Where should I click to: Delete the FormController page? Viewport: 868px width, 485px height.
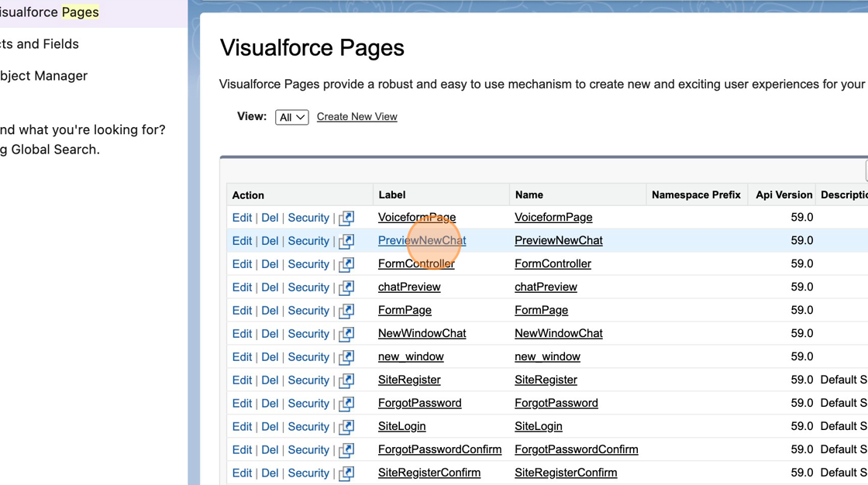[x=270, y=264]
